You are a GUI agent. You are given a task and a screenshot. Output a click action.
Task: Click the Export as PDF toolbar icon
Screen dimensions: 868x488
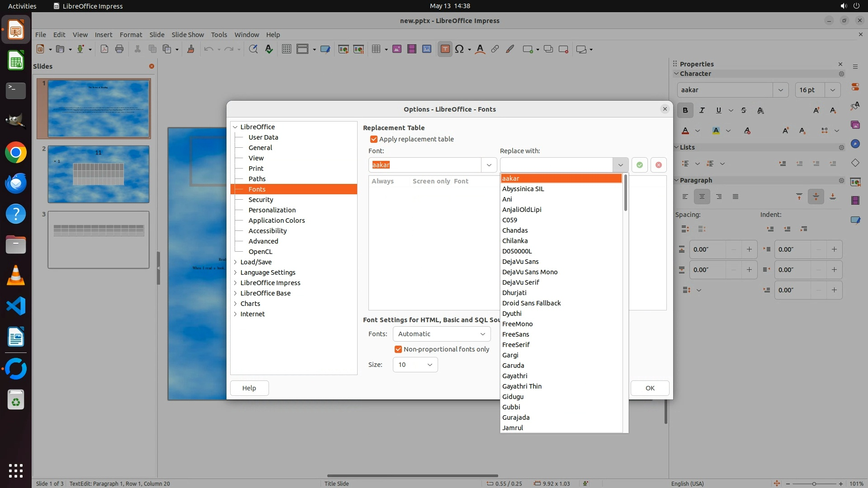pos(104,49)
